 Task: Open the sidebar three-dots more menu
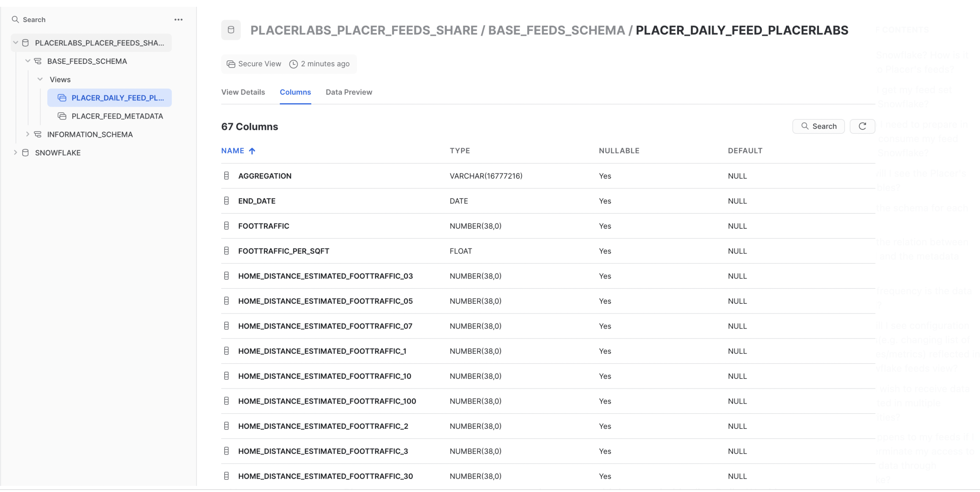point(178,19)
